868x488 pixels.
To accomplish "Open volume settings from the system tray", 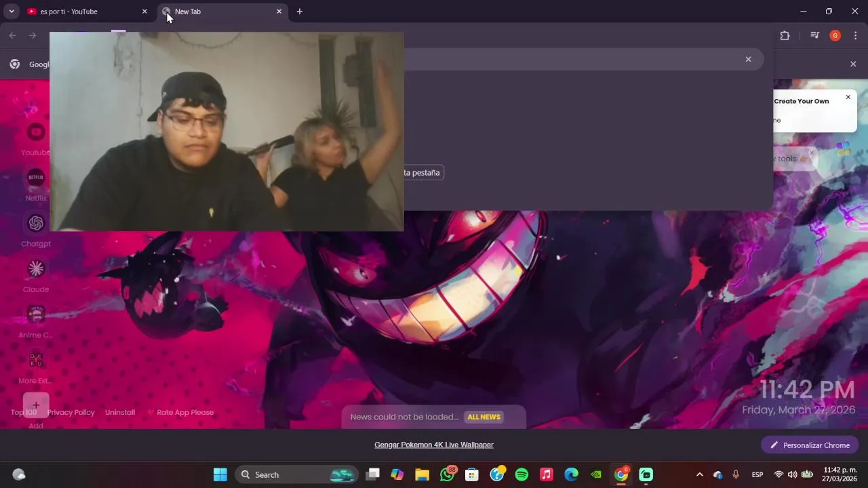I will pos(792,474).
